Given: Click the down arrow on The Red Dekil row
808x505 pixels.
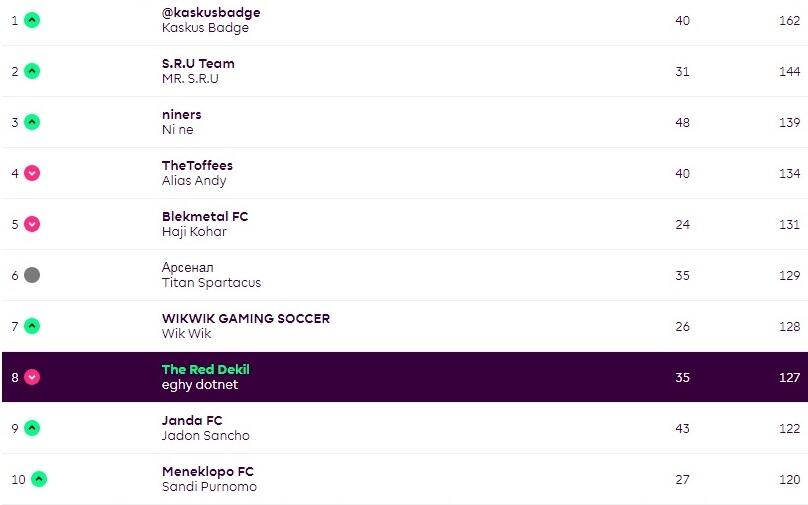Looking at the screenshot, I should (32, 377).
